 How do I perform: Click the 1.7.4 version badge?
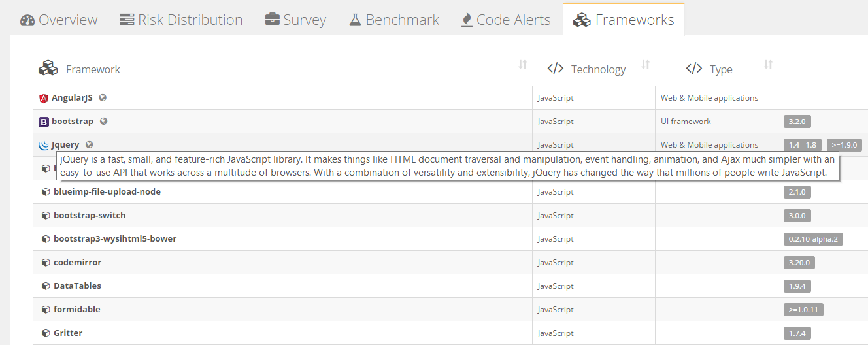[797, 333]
